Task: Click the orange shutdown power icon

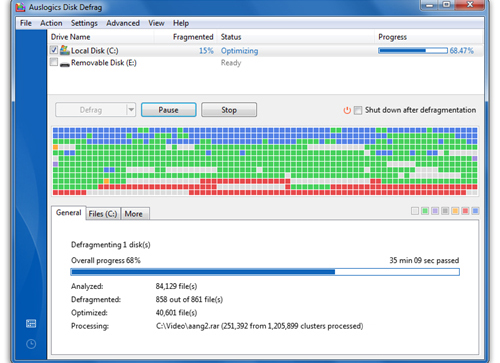Action: coord(347,110)
